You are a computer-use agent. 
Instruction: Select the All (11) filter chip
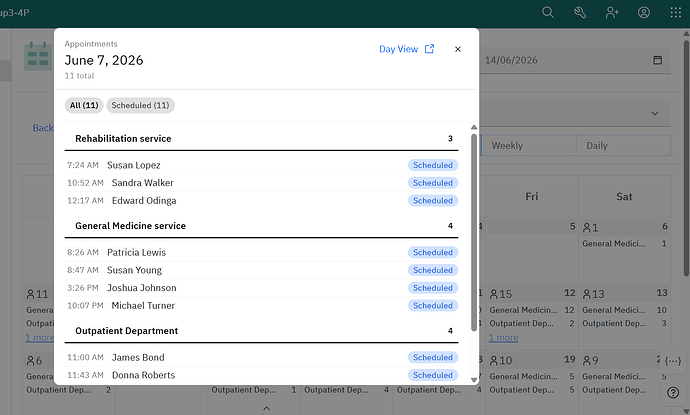point(84,105)
